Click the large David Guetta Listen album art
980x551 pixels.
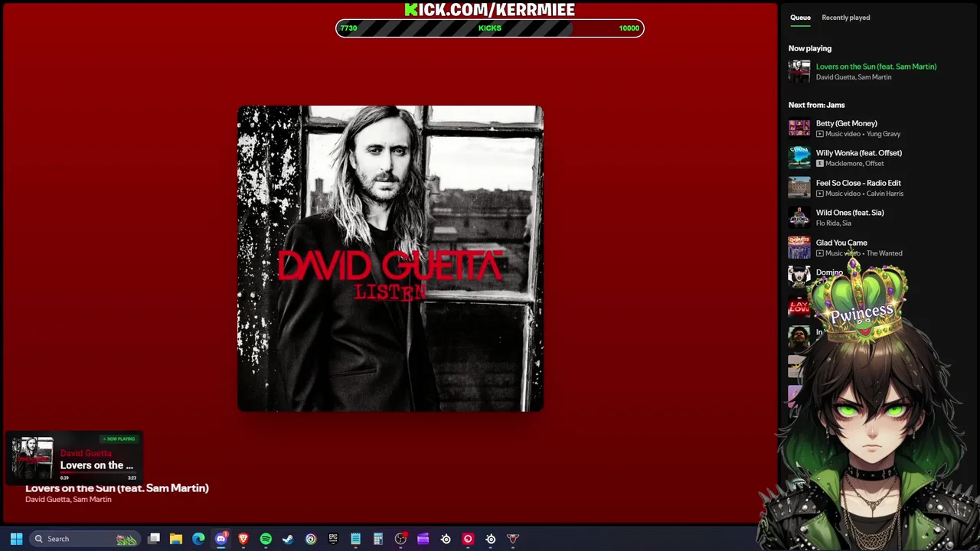(390, 259)
